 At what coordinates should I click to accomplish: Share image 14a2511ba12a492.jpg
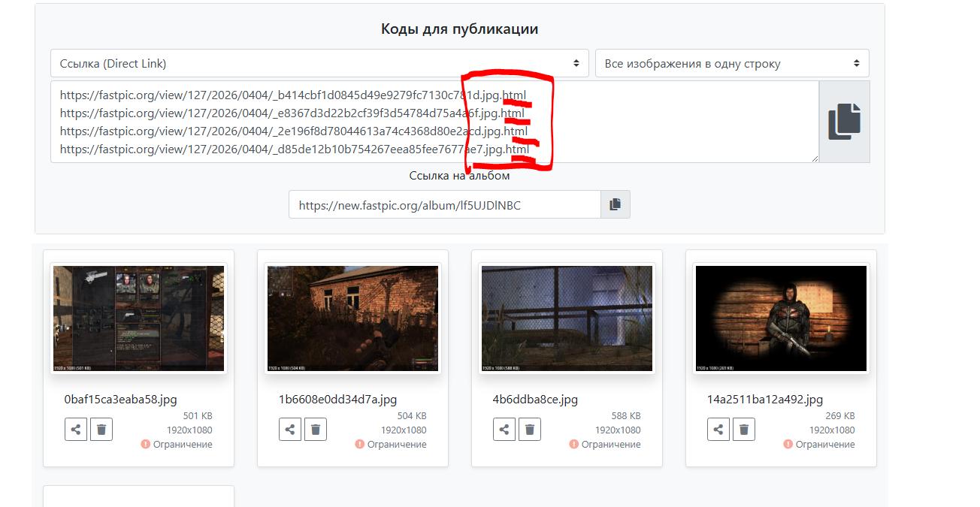718,430
